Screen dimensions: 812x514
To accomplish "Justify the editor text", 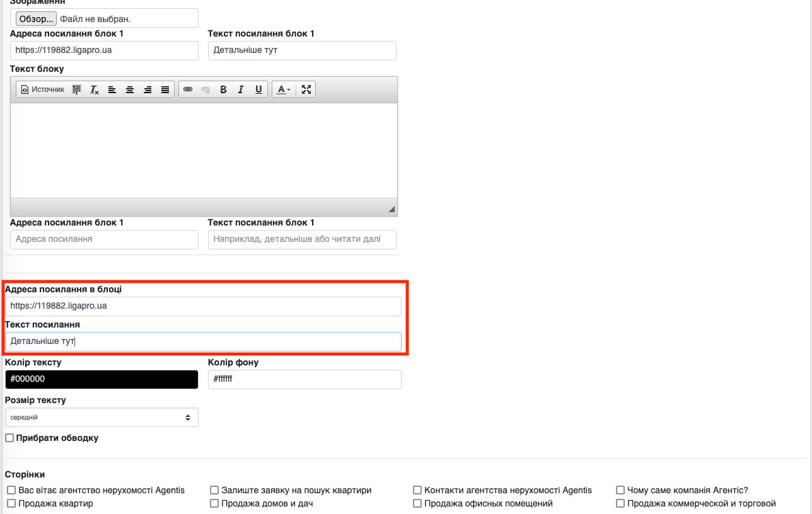I will [x=165, y=89].
